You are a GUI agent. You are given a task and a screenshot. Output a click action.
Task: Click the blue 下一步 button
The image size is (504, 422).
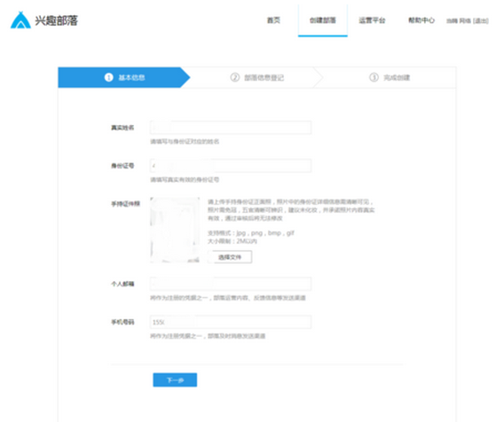[175, 380]
